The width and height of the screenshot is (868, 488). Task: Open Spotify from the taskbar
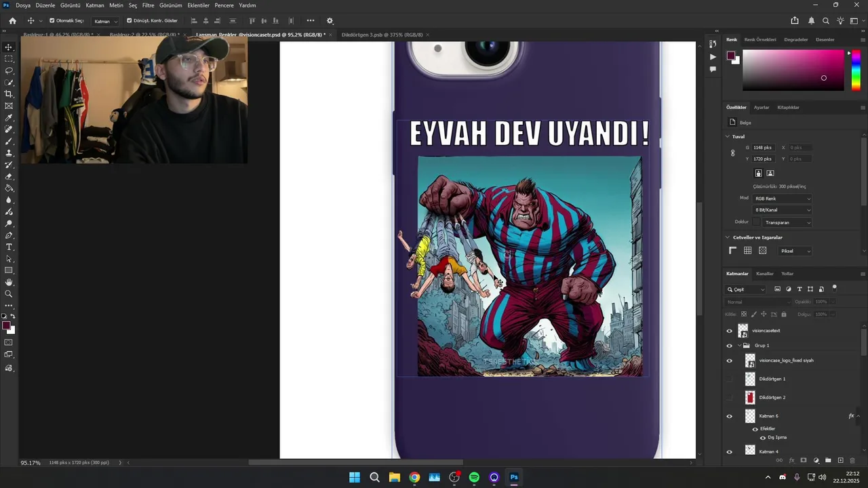(474, 477)
